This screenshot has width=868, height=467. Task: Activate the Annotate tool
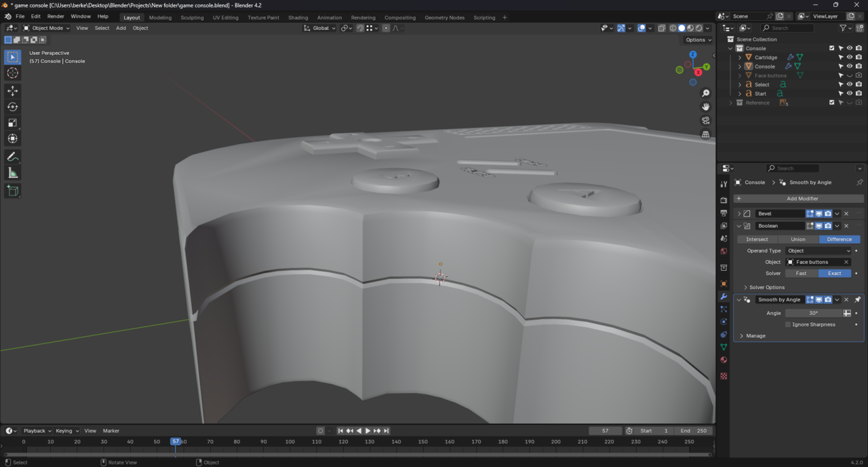pos(12,157)
